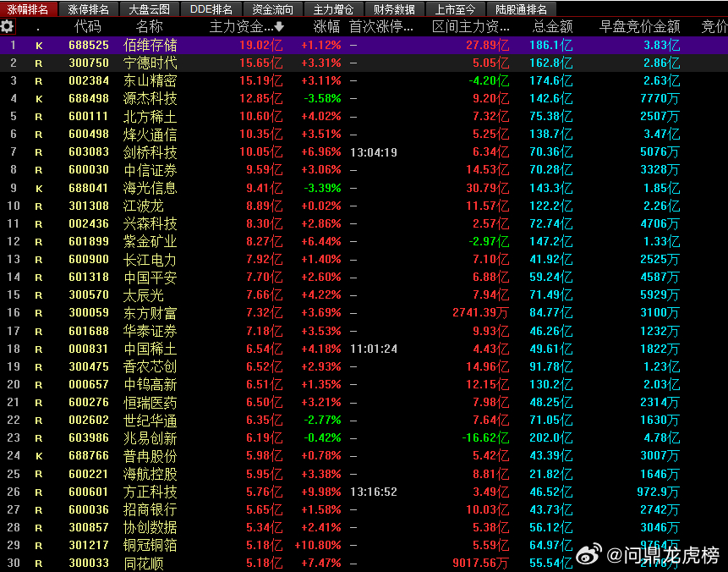
Task: Switch to the 涨幅排名 tab
Action: pyautogui.click(x=28, y=8)
